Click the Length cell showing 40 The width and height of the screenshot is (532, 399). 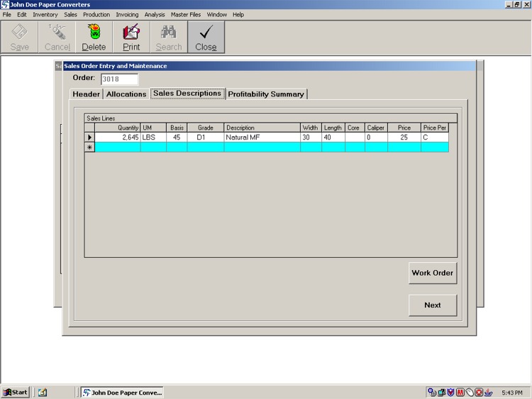pyautogui.click(x=333, y=137)
